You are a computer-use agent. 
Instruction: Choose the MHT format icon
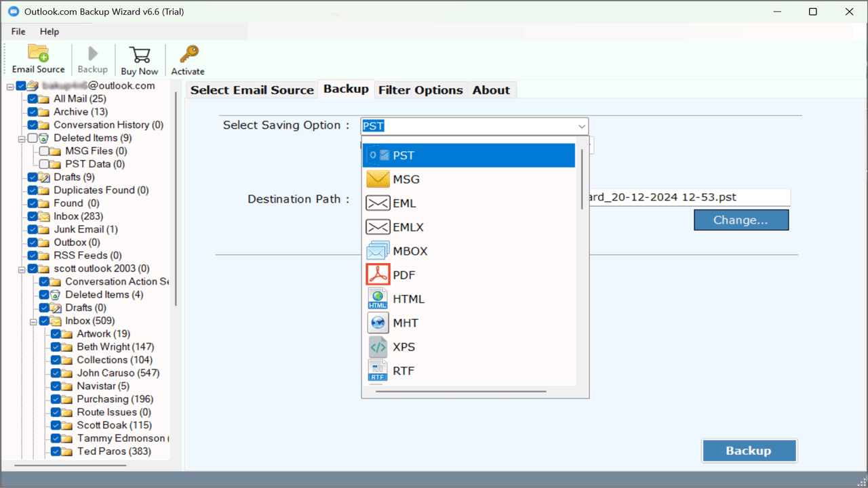[378, 323]
